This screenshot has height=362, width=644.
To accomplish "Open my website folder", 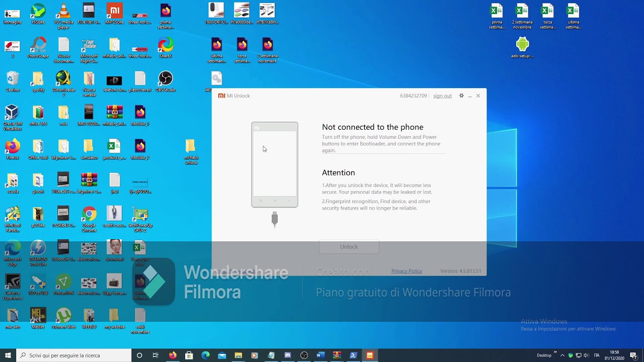I will [x=115, y=318].
